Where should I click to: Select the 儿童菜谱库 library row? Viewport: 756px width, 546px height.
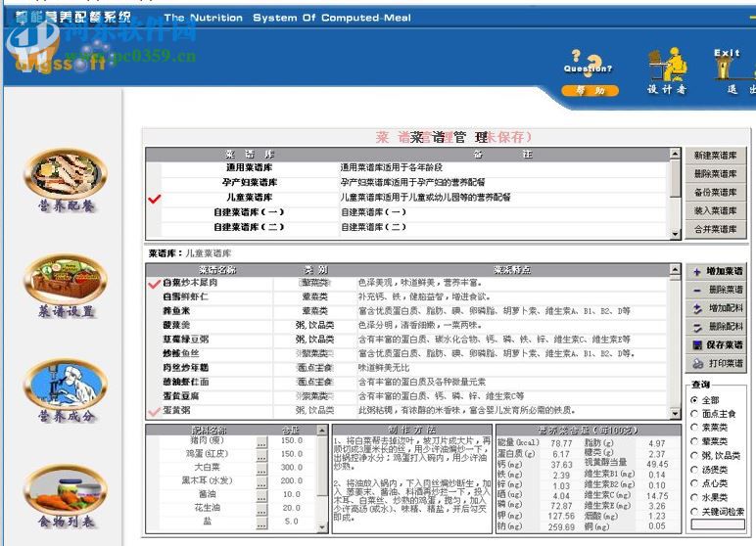pos(407,197)
